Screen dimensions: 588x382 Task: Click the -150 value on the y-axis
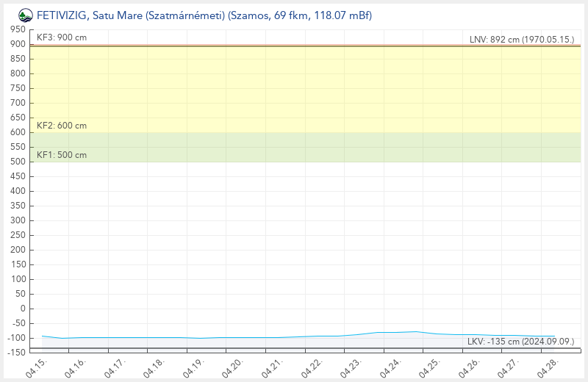click(x=15, y=353)
